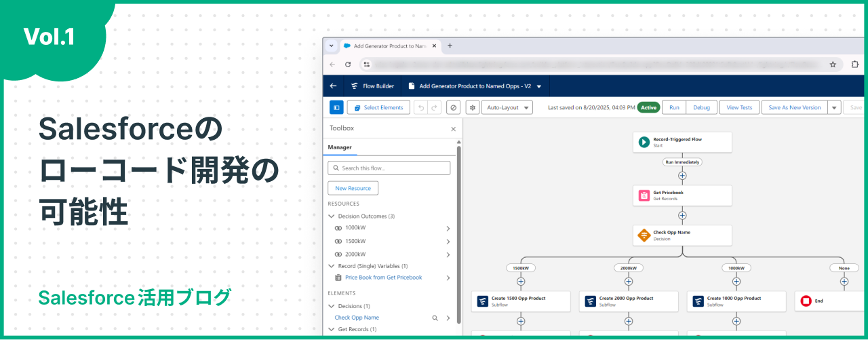The height and width of the screenshot is (340, 868).
Task: Click the Active status badge
Action: [x=648, y=107]
